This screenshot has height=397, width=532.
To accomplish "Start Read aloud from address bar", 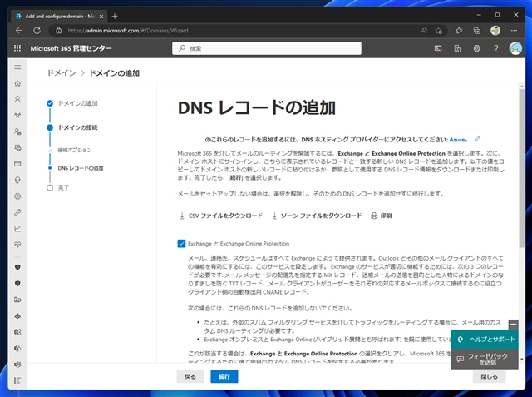I will pyautogui.click(x=424, y=31).
